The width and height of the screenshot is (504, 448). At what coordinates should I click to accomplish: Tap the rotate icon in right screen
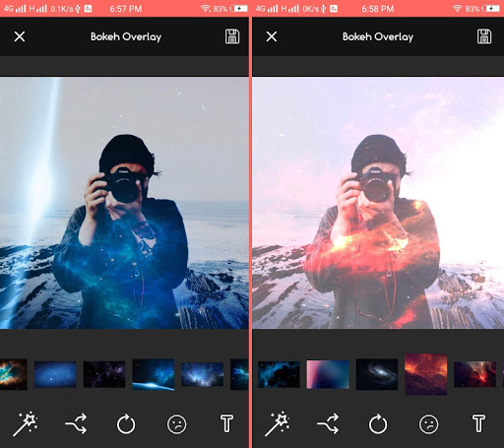(378, 424)
